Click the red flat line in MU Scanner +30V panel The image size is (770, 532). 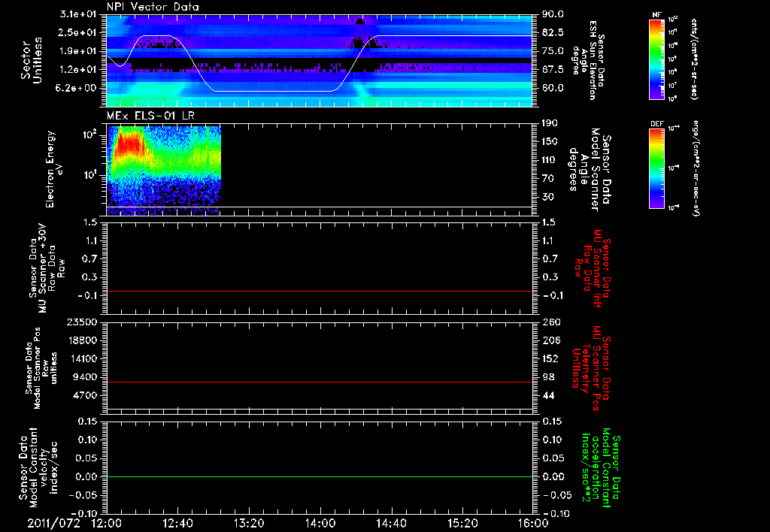[x=320, y=291]
